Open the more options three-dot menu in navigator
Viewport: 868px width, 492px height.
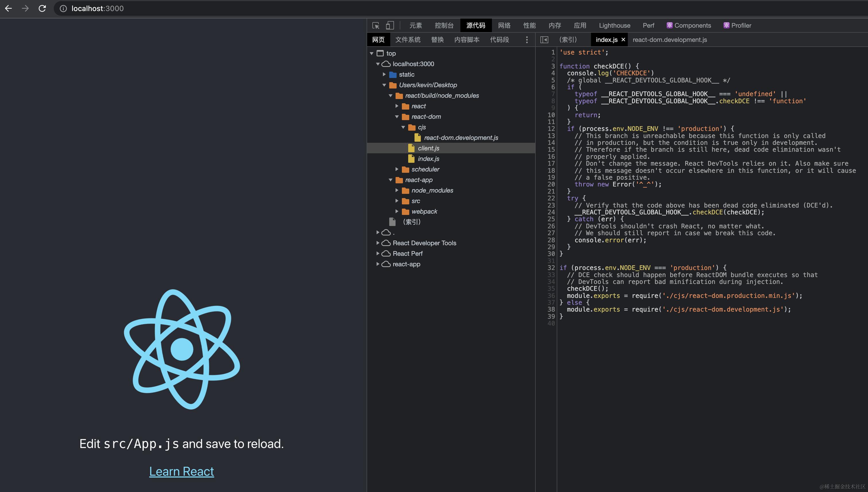pos(527,40)
